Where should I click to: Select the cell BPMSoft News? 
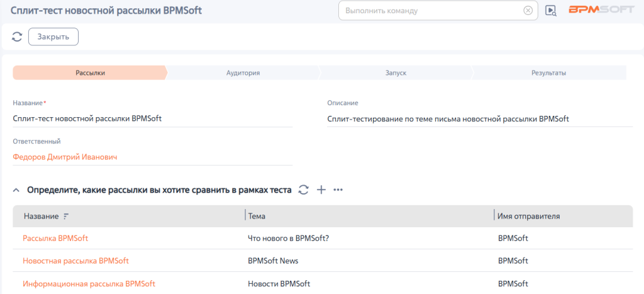click(x=273, y=261)
